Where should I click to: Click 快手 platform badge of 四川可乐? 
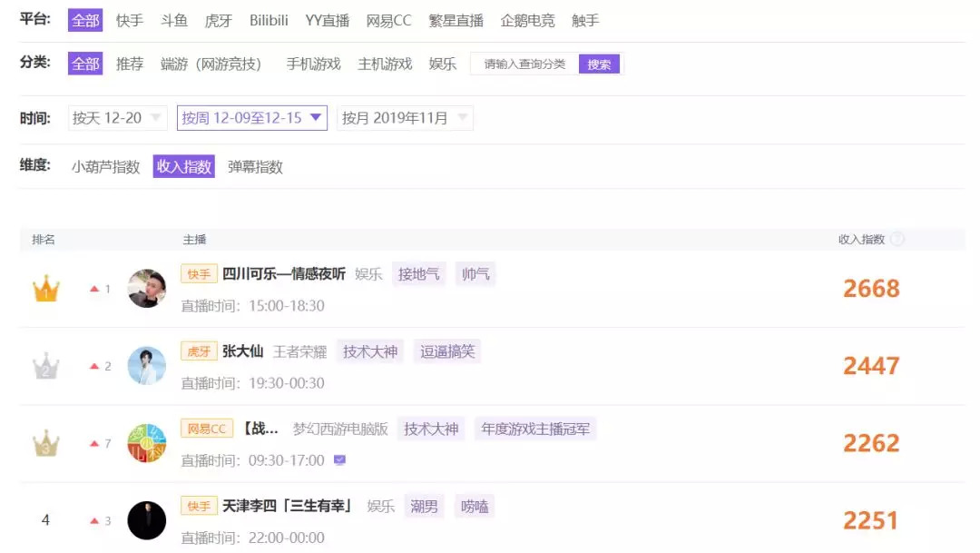point(199,274)
